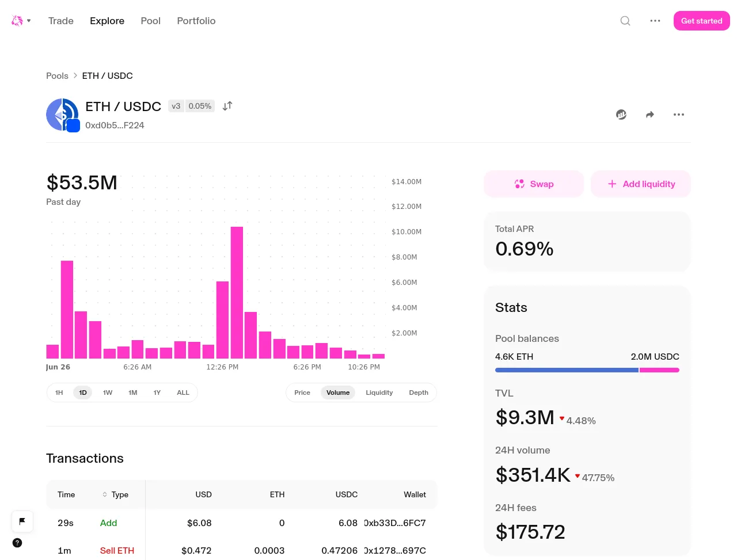The height and width of the screenshot is (560, 737).
Task: Click the v3 version badge
Action: coord(176,106)
